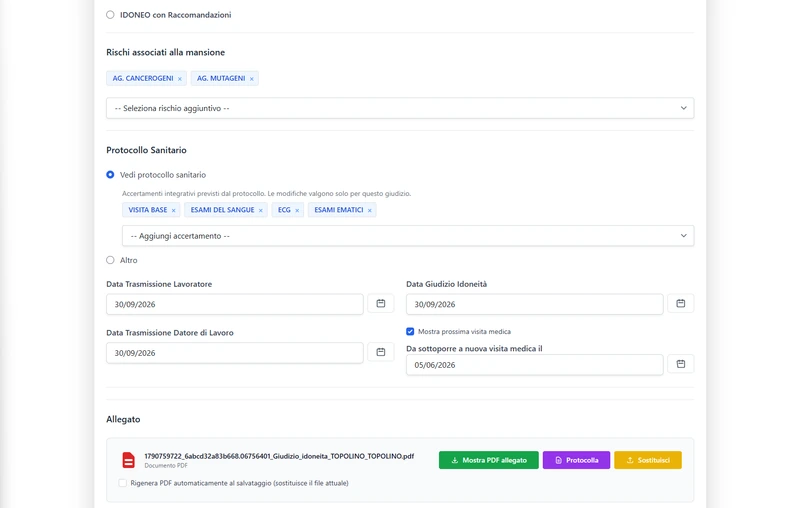The width and height of the screenshot is (800, 508).
Task: Click the AG. CANCEROGENI tag label
Action: pos(143,79)
